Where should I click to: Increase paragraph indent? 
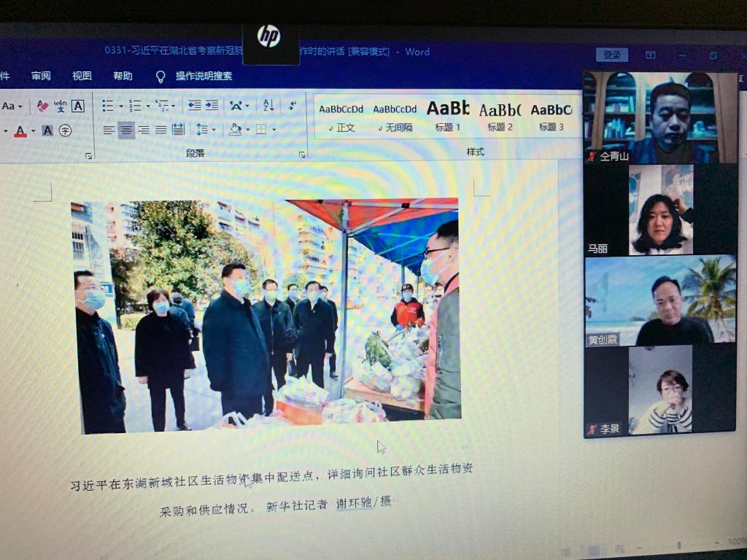coord(212,106)
